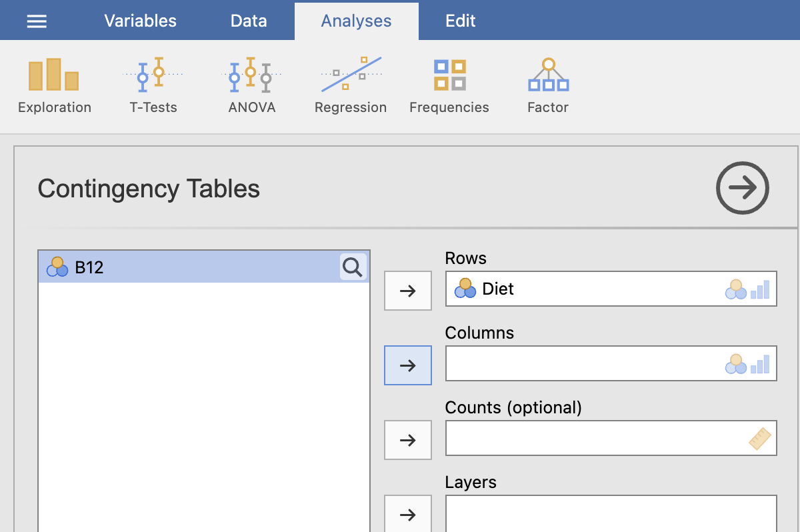
Task: Open the Frequencies analyses menu
Action: click(x=449, y=85)
